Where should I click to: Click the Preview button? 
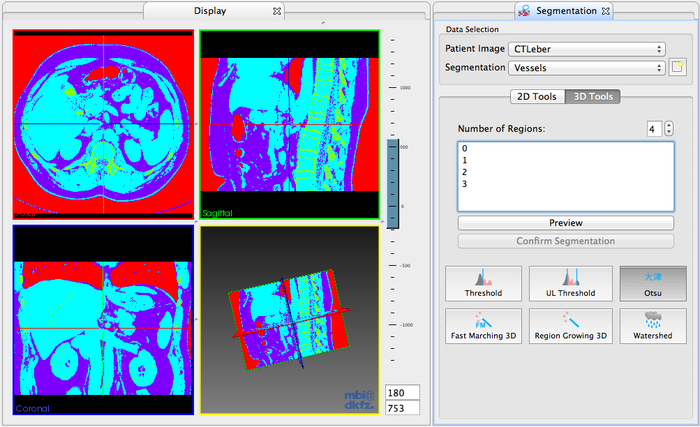pos(565,222)
